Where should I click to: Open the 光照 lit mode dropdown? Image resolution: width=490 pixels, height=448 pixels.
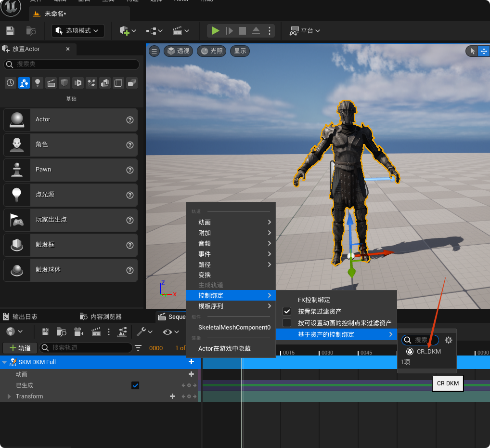[212, 51]
